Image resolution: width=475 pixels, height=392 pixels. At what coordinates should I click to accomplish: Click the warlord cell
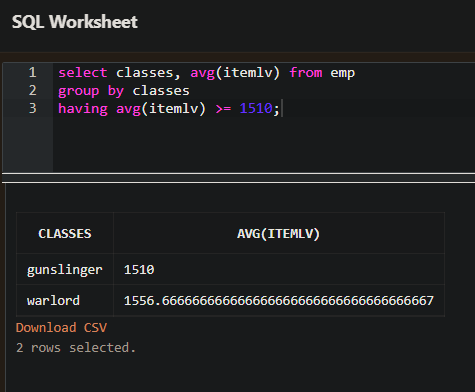[x=65, y=301]
